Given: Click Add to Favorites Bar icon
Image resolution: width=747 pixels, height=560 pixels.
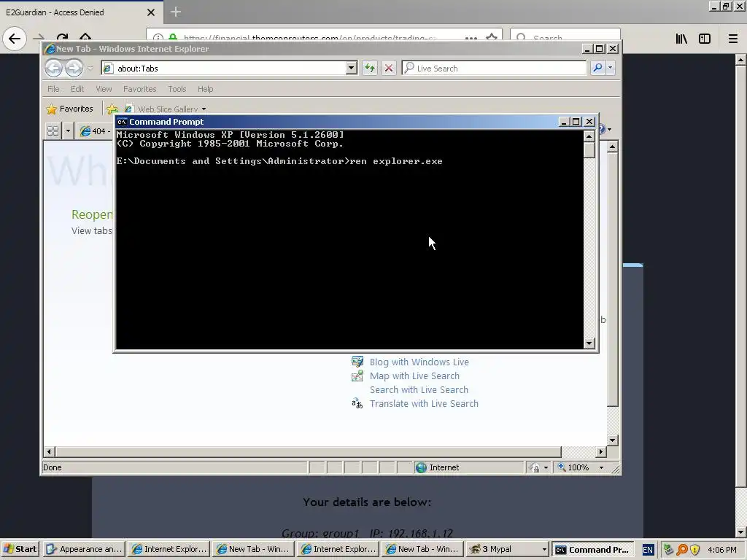Looking at the screenshot, I should [x=112, y=109].
